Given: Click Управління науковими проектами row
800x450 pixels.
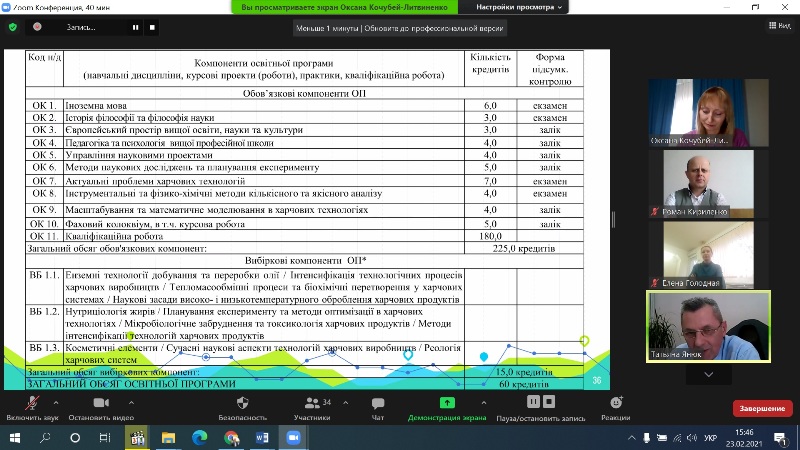Looking at the screenshot, I should coord(305,155).
